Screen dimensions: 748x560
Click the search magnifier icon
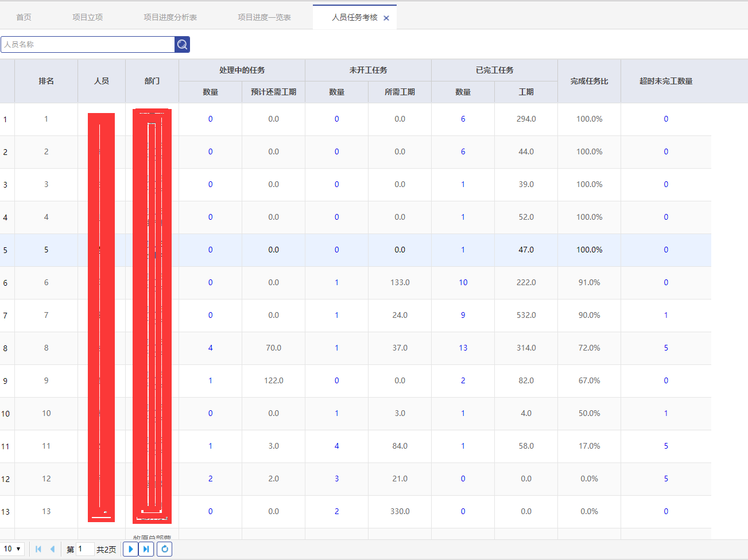(x=182, y=45)
